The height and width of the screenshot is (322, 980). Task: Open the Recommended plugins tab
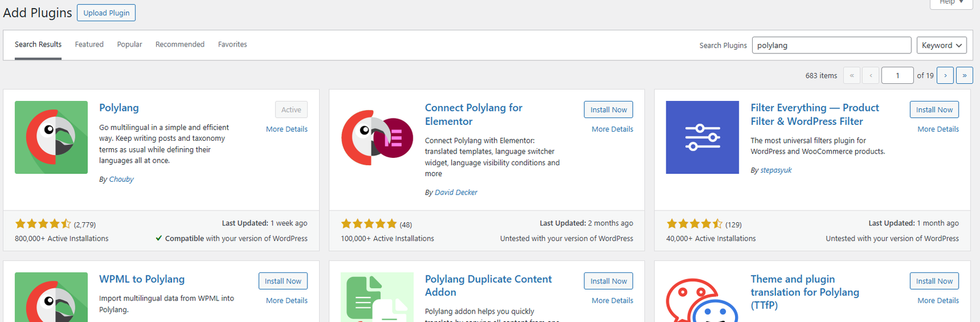[180, 44]
